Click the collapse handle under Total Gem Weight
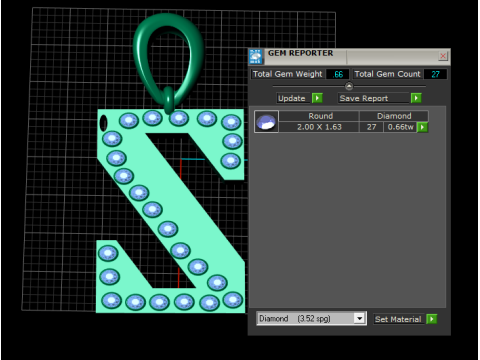480x360 pixels. (x=349, y=86)
